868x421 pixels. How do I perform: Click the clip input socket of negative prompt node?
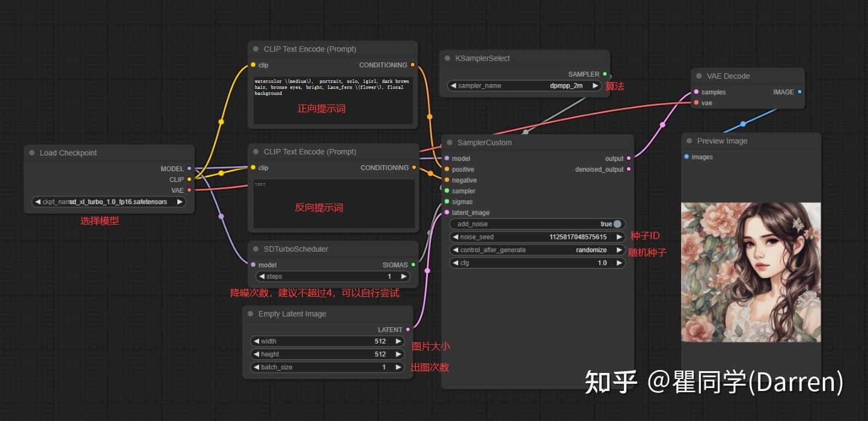pos(253,168)
